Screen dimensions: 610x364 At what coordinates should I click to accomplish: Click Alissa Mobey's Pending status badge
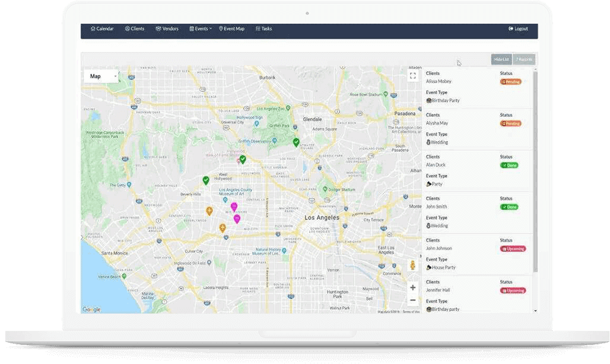(x=510, y=82)
